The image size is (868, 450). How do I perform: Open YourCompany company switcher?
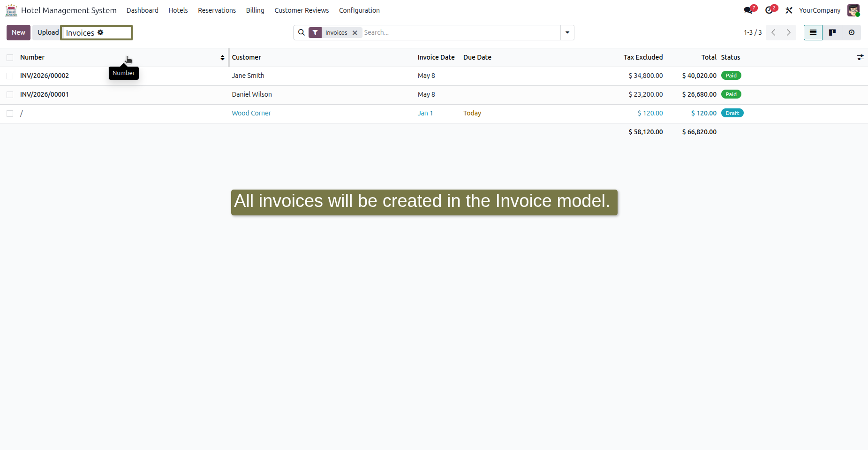coord(820,10)
